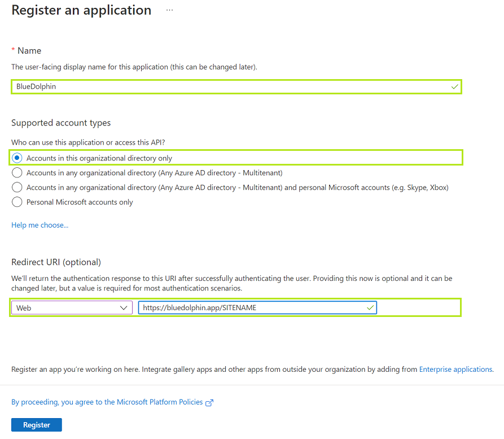This screenshot has width=504, height=439.
Task: Click the 'Who can use this application' question text
Action: 88,142
